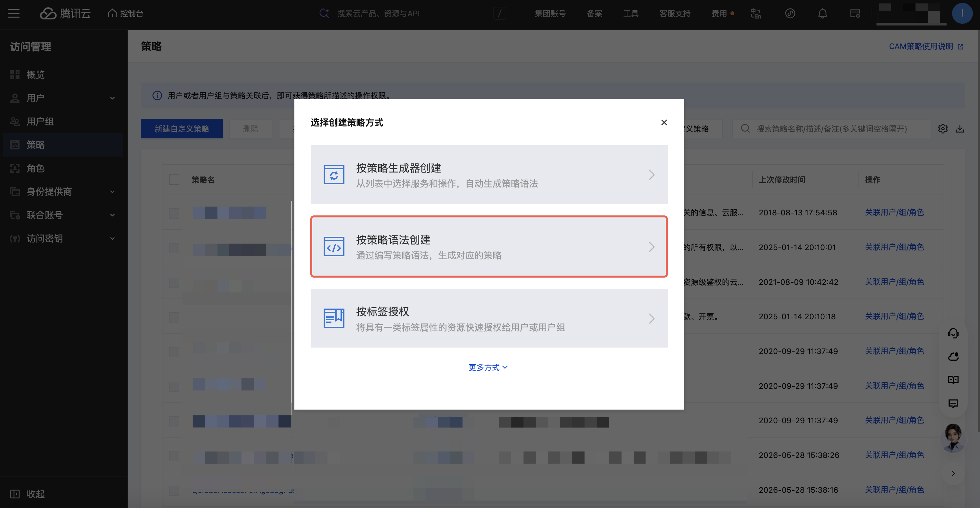The image size is (980, 508).
Task: Open the hamburger navigation menu
Action: click(14, 14)
